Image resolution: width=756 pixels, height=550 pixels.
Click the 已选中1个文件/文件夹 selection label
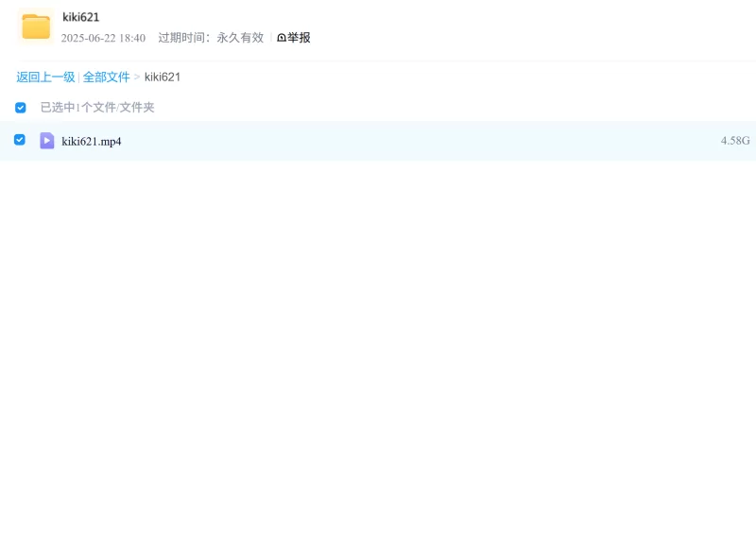point(97,107)
